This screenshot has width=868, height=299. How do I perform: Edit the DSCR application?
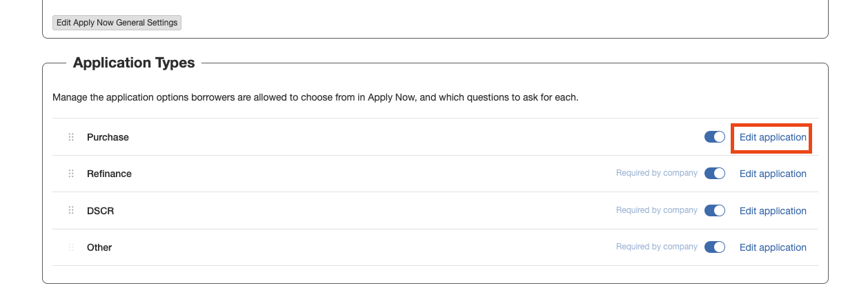point(773,211)
